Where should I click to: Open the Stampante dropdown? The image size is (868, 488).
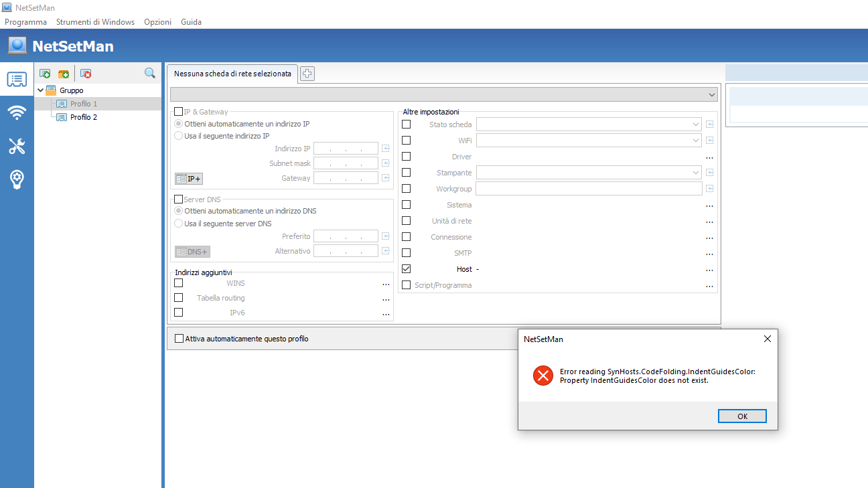589,173
